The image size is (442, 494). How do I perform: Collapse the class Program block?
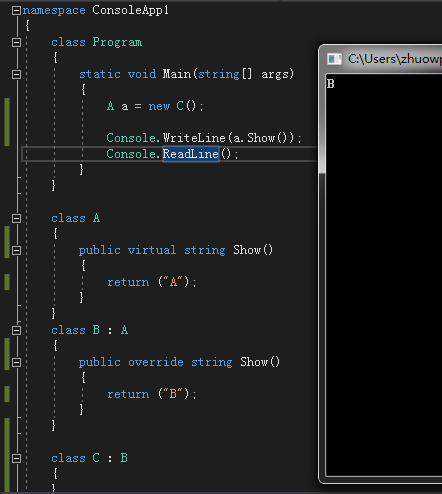tap(16, 42)
